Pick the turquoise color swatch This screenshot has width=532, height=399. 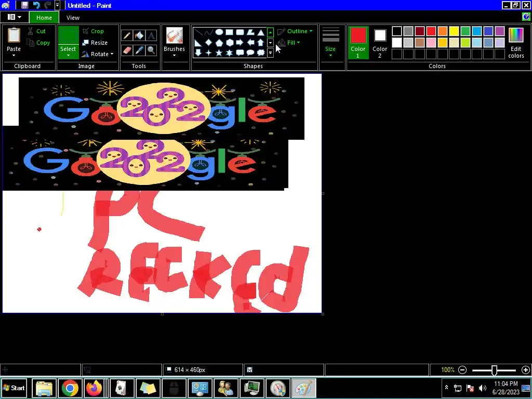pyautogui.click(x=477, y=31)
